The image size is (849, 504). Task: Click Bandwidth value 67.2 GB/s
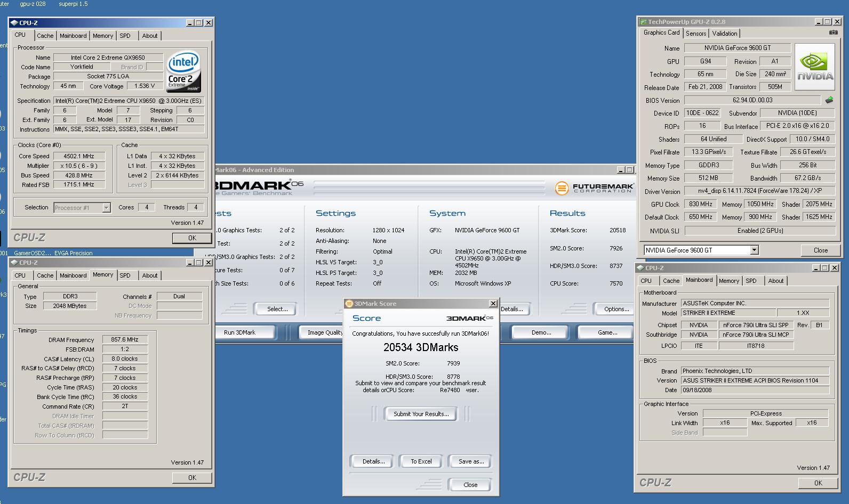(x=808, y=178)
